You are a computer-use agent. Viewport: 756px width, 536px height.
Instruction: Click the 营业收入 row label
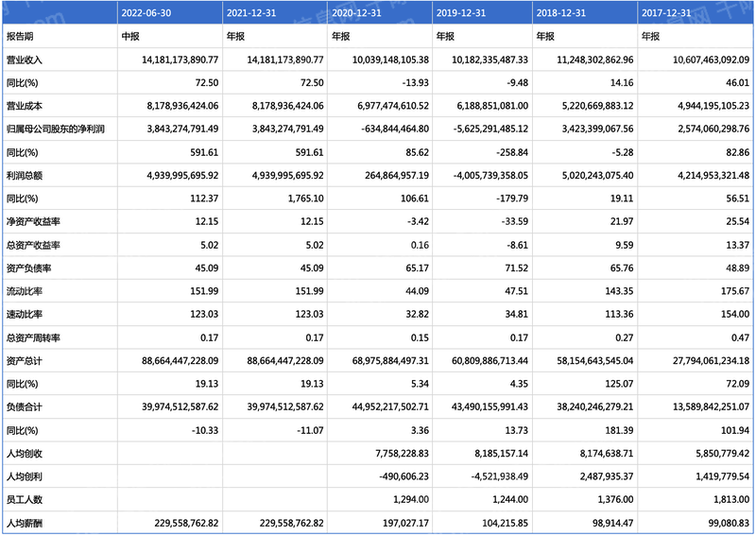pyautogui.click(x=25, y=60)
